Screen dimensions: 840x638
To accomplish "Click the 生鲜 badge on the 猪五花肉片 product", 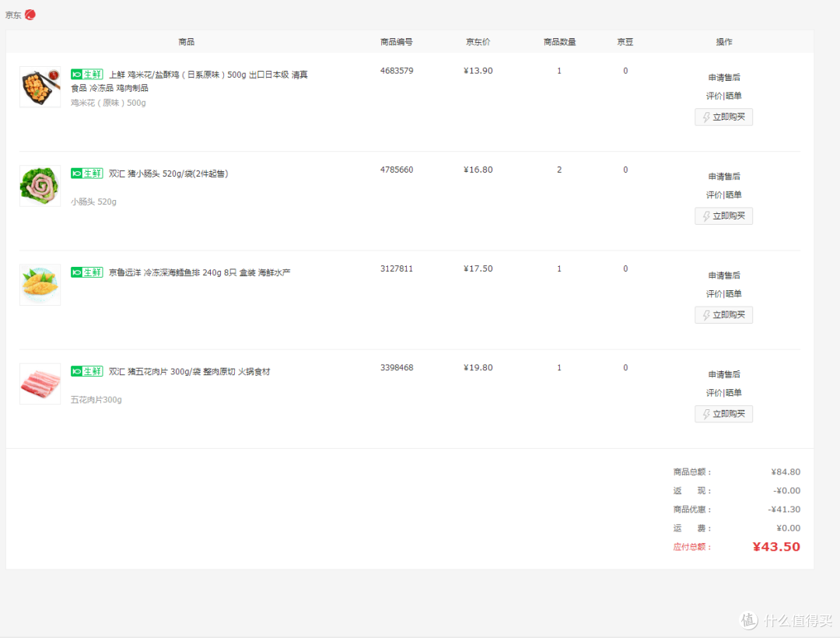I will click(87, 371).
